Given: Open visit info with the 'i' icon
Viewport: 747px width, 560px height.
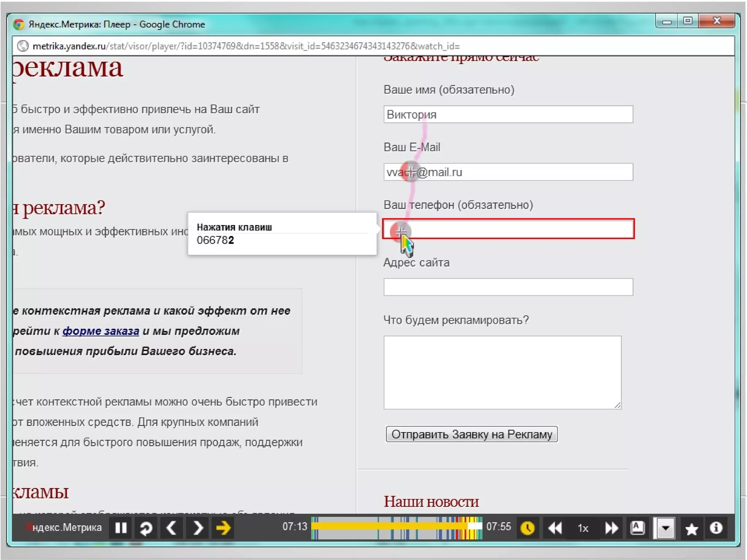Looking at the screenshot, I should pyautogui.click(x=716, y=528).
